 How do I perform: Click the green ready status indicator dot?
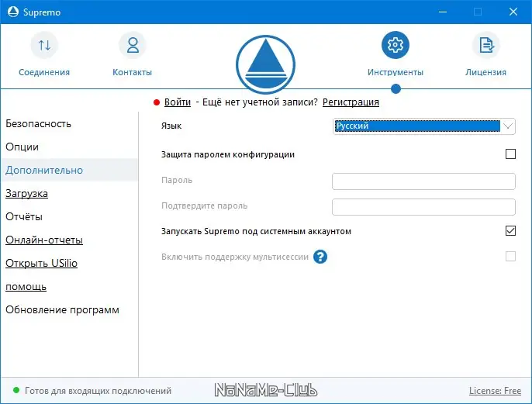tap(16, 390)
